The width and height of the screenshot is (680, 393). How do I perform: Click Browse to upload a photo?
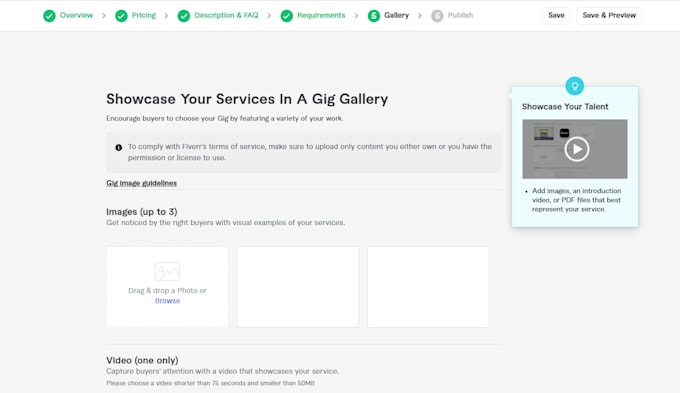pyautogui.click(x=167, y=301)
